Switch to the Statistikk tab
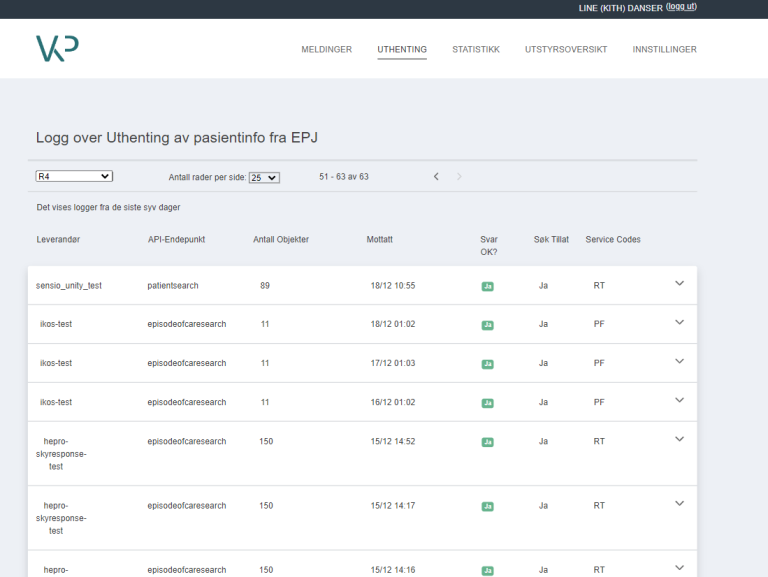 475,49
